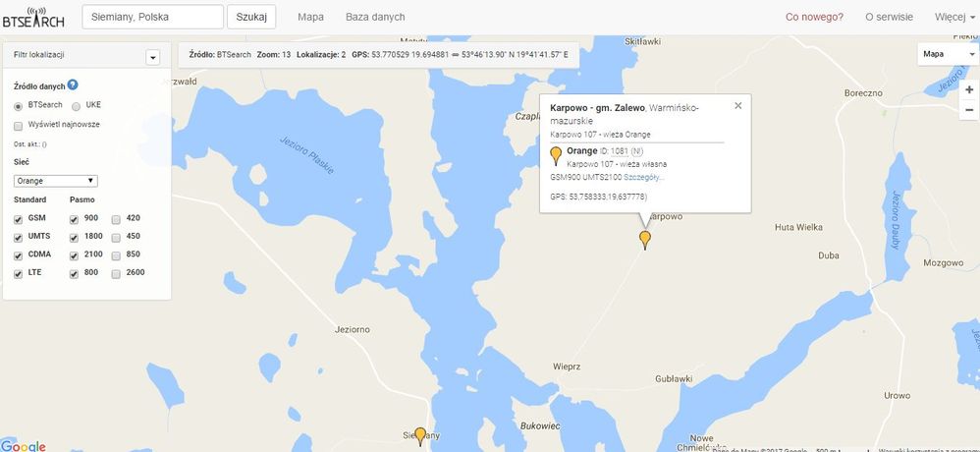Click the Orange pin icon in the popup

pos(556,155)
